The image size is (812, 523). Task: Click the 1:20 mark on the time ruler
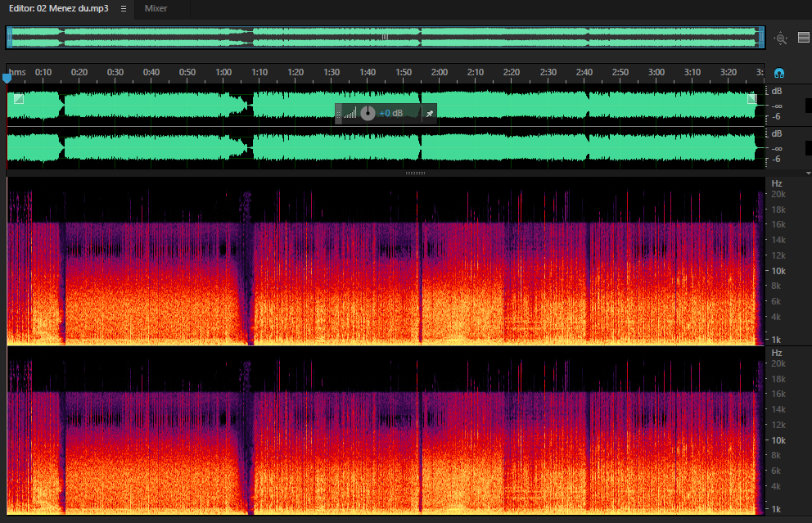pyautogui.click(x=295, y=72)
